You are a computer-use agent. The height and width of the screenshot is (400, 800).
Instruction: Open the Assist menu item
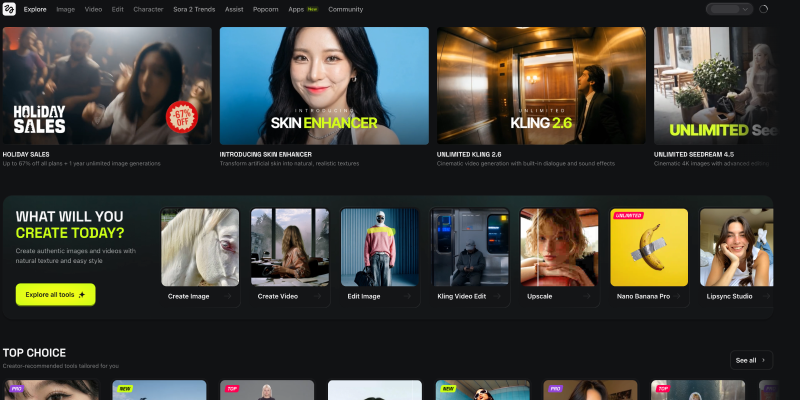pyautogui.click(x=234, y=9)
